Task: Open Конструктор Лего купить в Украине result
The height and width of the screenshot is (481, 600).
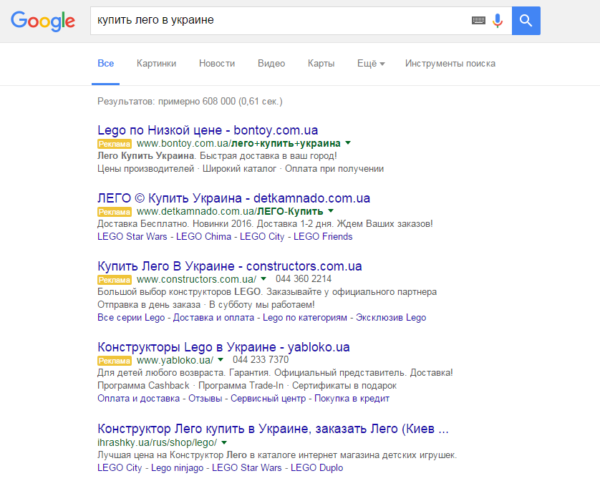Action: [273, 429]
